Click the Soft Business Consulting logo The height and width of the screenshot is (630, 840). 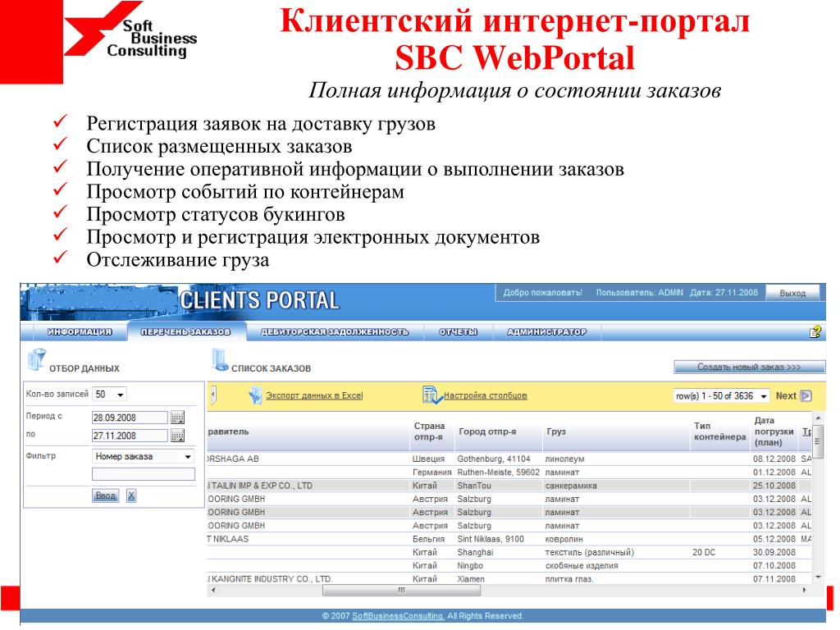[130, 30]
